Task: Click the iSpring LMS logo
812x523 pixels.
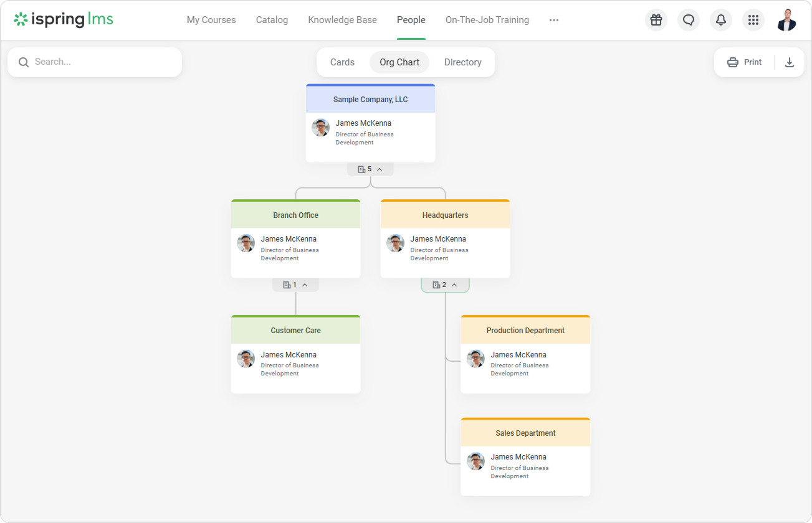Action: (x=64, y=20)
